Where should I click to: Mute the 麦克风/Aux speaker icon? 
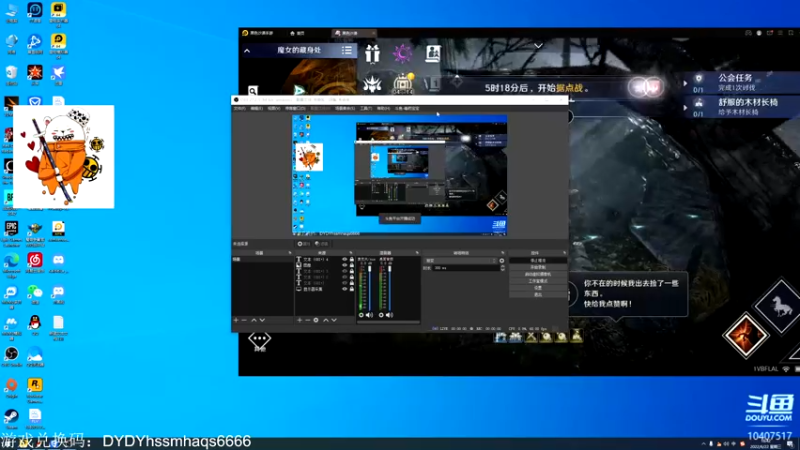[369, 315]
